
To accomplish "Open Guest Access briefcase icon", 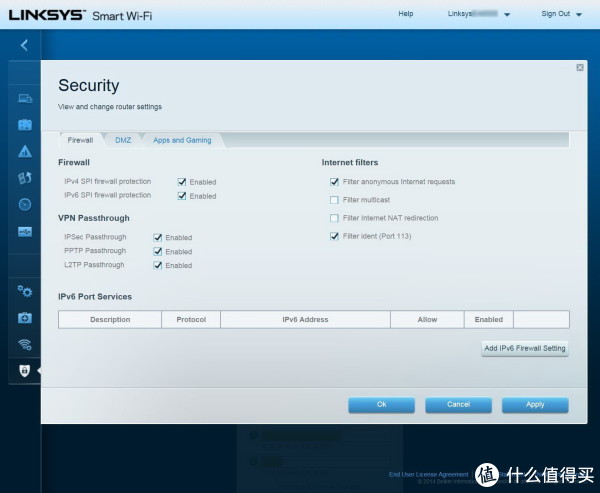I will 25,125.
